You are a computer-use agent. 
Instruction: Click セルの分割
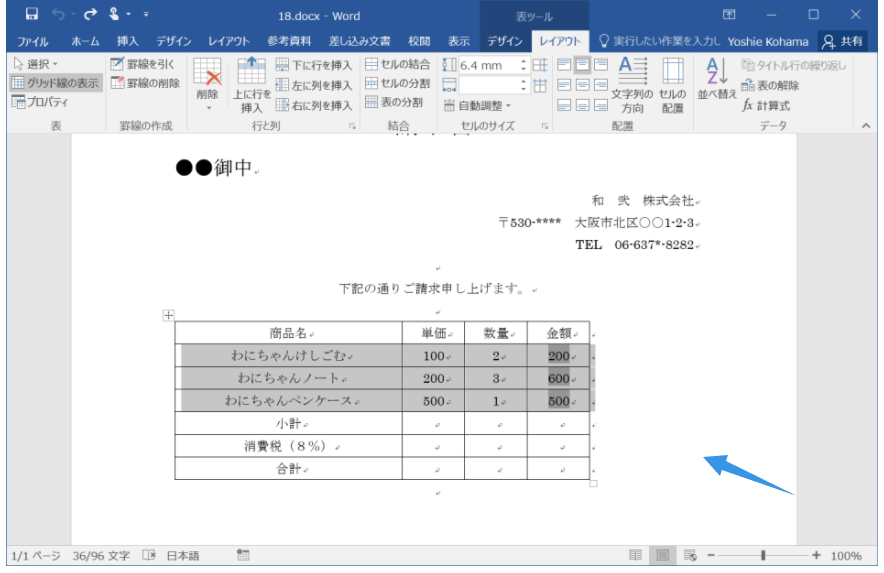coord(398,83)
